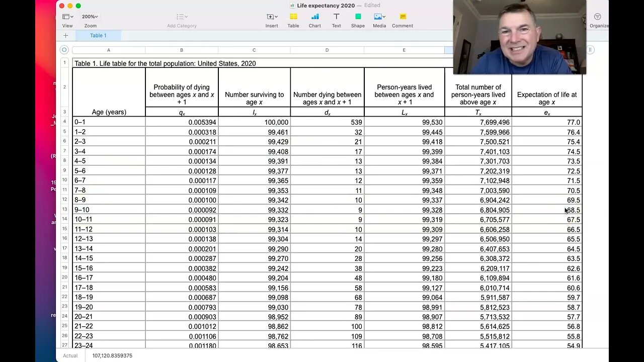Screen dimensions: 644x362
Task: Open the Insert toolbar menu
Action: (272, 17)
